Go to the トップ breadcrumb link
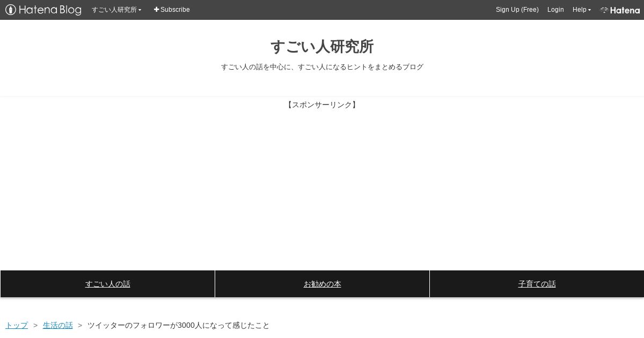The height and width of the screenshot is (338, 644). (x=17, y=325)
